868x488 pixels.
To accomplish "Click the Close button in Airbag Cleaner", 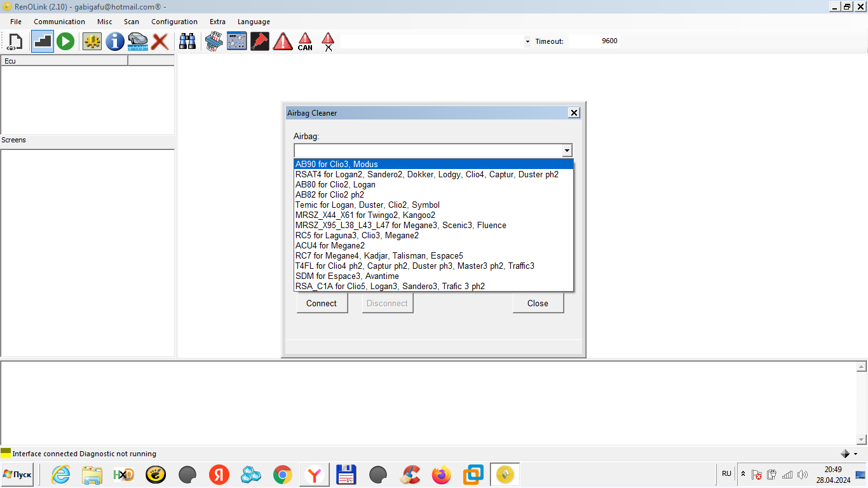I will click(x=538, y=303).
